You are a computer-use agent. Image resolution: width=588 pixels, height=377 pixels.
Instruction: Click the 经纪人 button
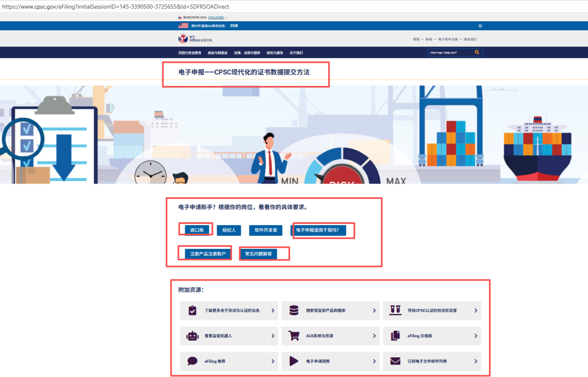(229, 230)
